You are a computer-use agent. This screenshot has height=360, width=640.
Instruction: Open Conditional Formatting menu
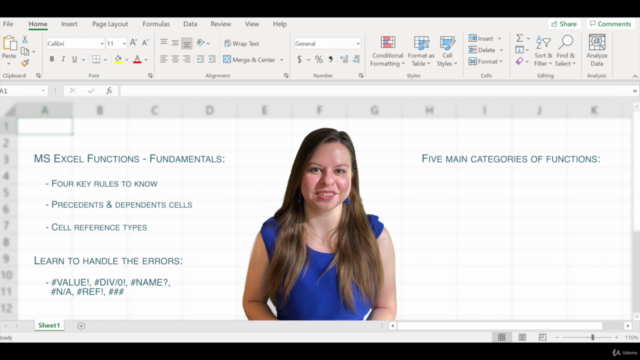click(x=387, y=51)
